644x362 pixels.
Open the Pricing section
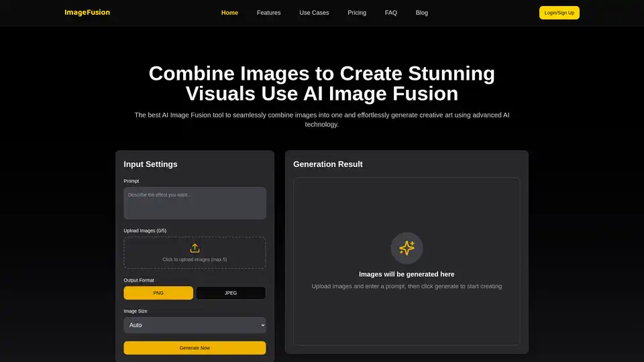357,13
